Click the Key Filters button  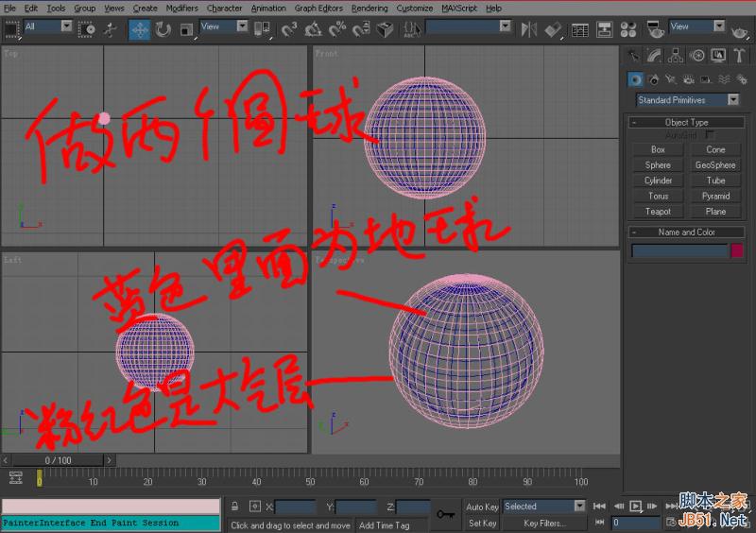click(x=544, y=523)
